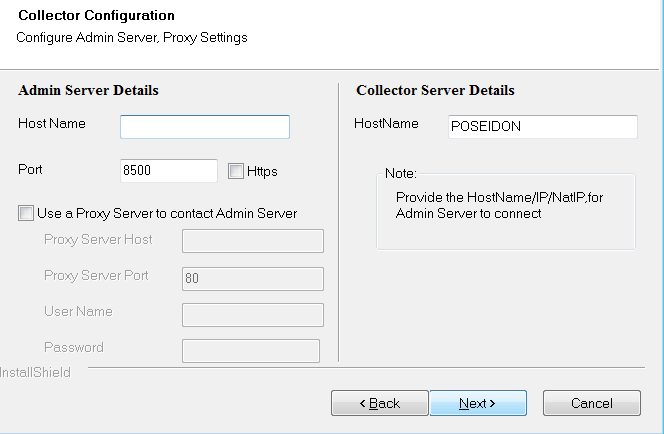Click the InstallShield label

[x=36, y=373]
